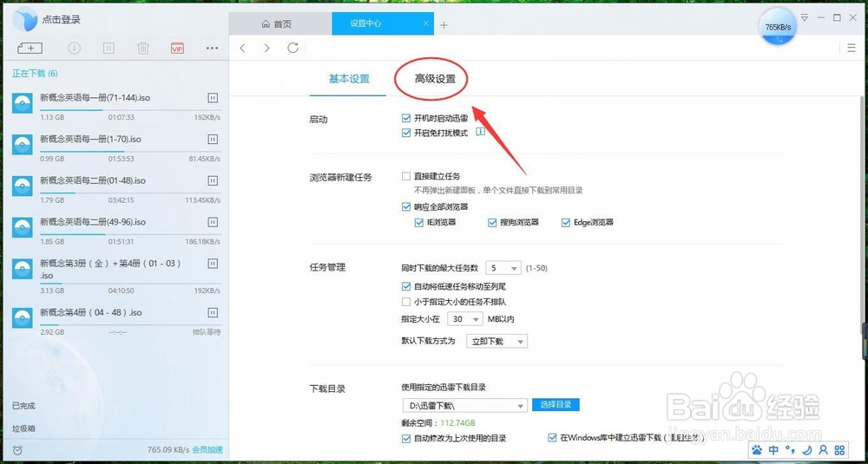Uncheck 自动将低速任务移动至列尾
The image size is (868, 464).
tap(405, 286)
